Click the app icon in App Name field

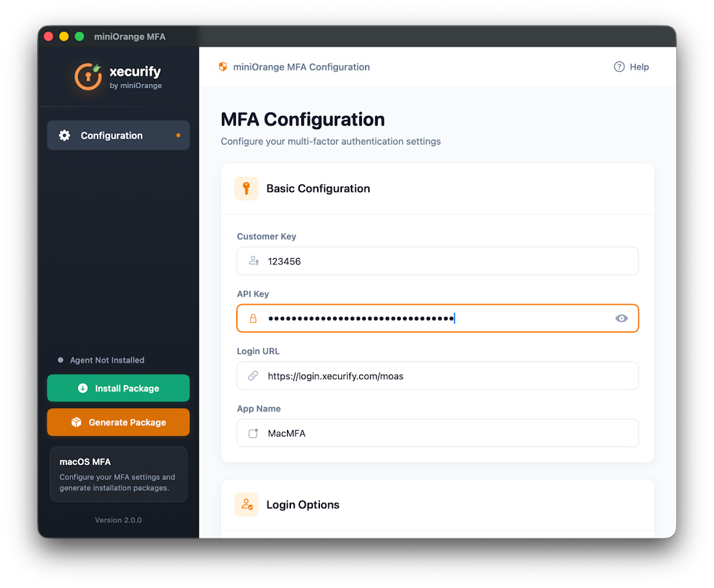[253, 433]
